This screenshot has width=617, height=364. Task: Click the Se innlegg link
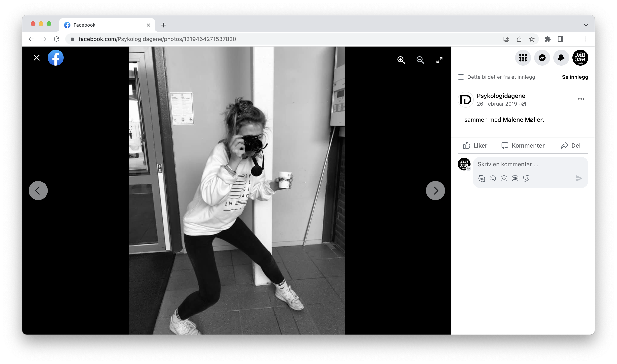575,77
